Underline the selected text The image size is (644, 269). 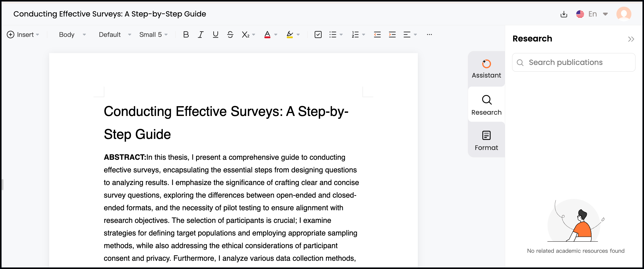pos(215,35)
